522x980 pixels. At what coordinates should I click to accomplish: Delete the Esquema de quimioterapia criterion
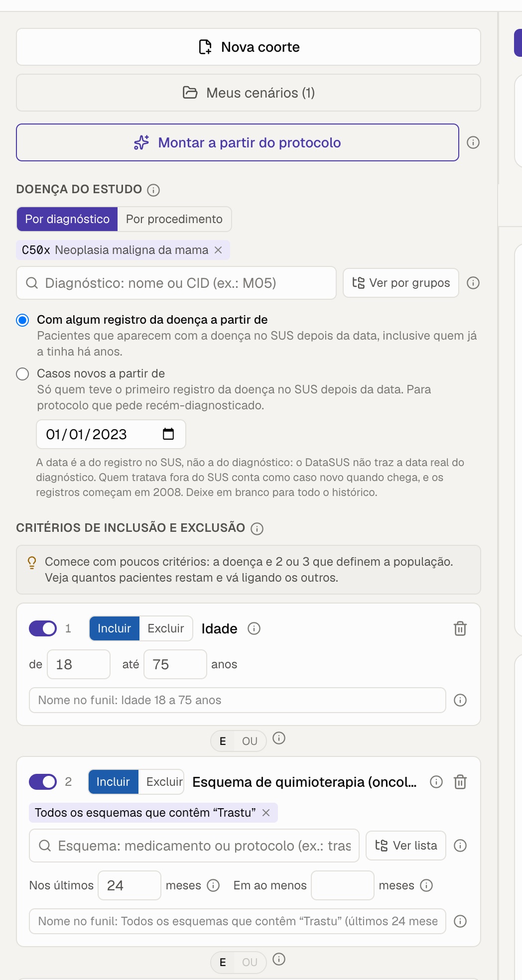(460, 782)
